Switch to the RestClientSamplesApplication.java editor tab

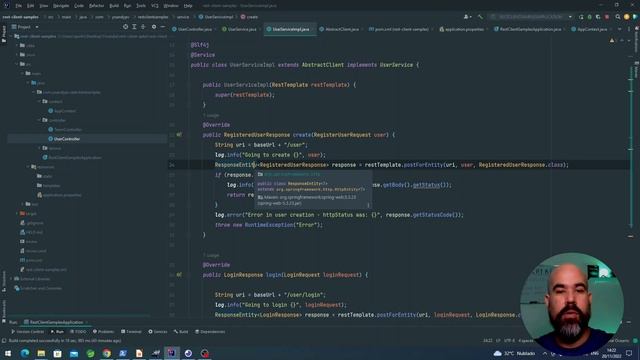pyautogui.click(x=530, y=29)
